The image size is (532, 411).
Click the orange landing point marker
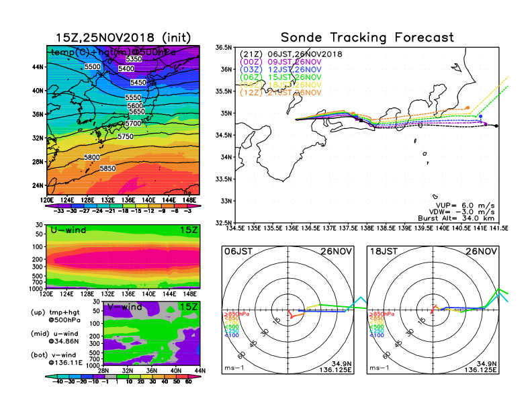point(468,107)
